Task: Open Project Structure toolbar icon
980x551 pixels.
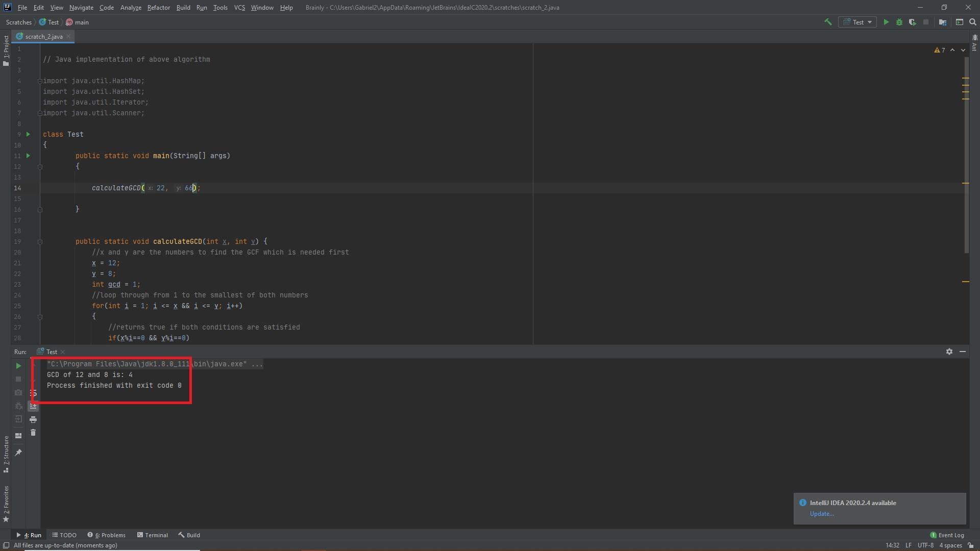Action: [943, 22]
